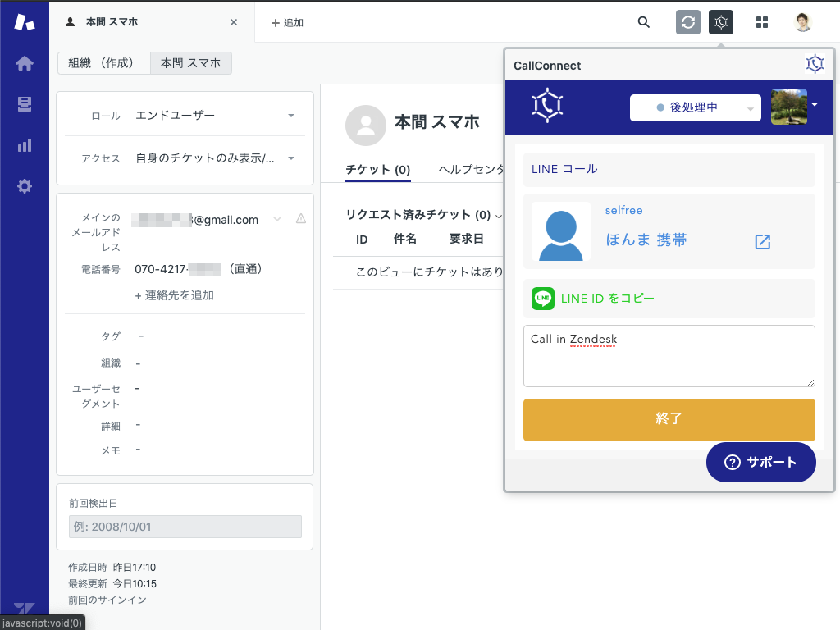
Task: Toggle the CallConnect app icon in top bar
Action: tap(721, 22)
